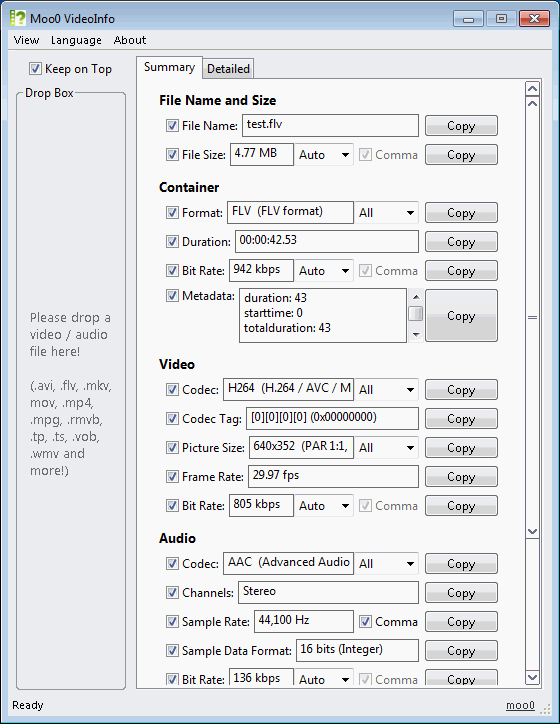
Task: Click the scroll-down arrow at scrollbar bottom
Action: coord(532,677)
